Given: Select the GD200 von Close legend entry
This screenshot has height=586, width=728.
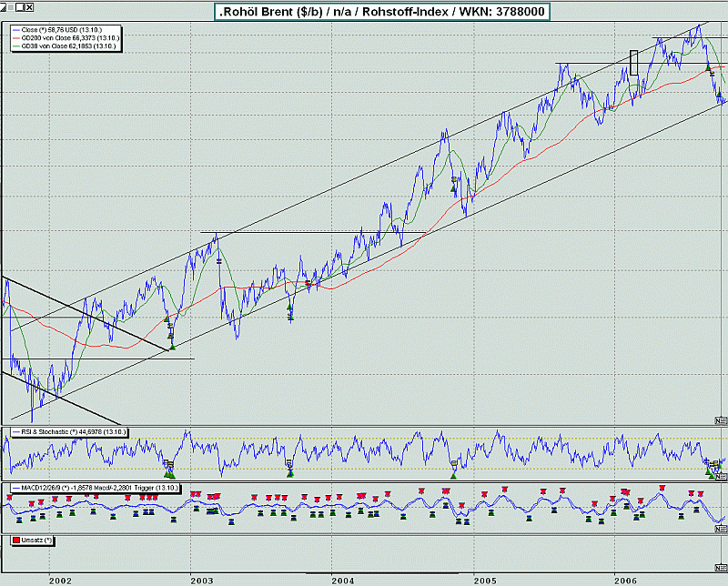Looking at the screenshot, I should coord(66,38).
